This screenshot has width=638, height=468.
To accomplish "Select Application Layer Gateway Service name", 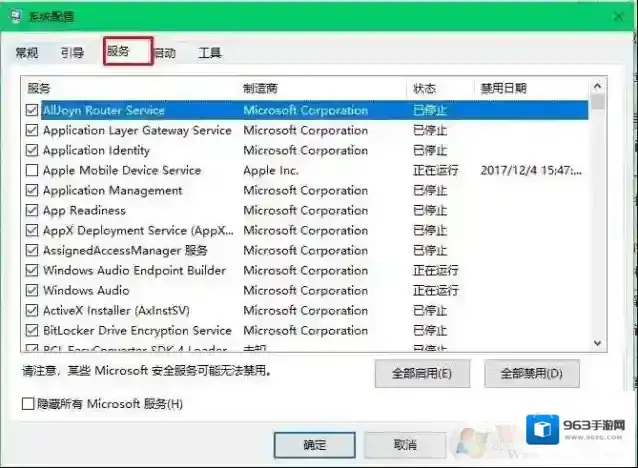I will (x=137, y=130).
